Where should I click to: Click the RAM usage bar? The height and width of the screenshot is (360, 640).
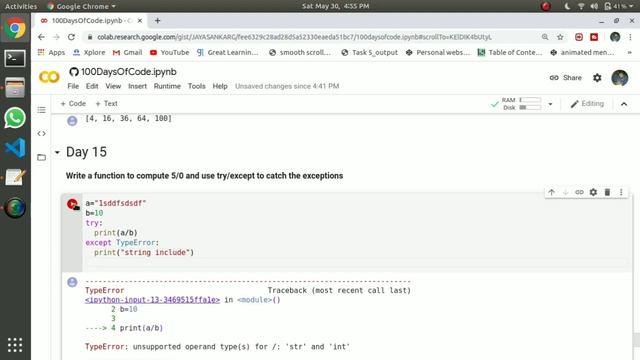530,100
